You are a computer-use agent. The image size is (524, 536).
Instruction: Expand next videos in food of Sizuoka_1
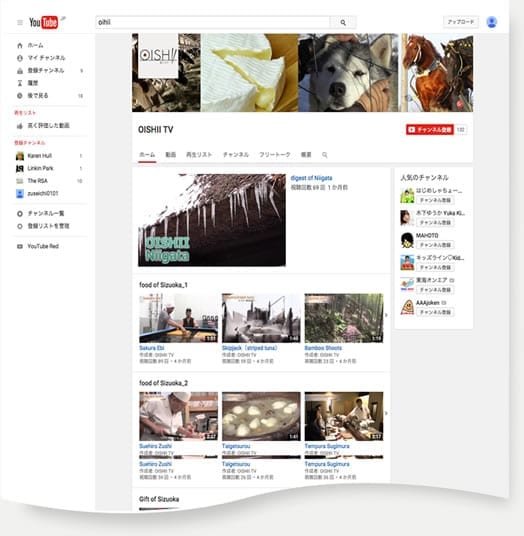(386, 315)
